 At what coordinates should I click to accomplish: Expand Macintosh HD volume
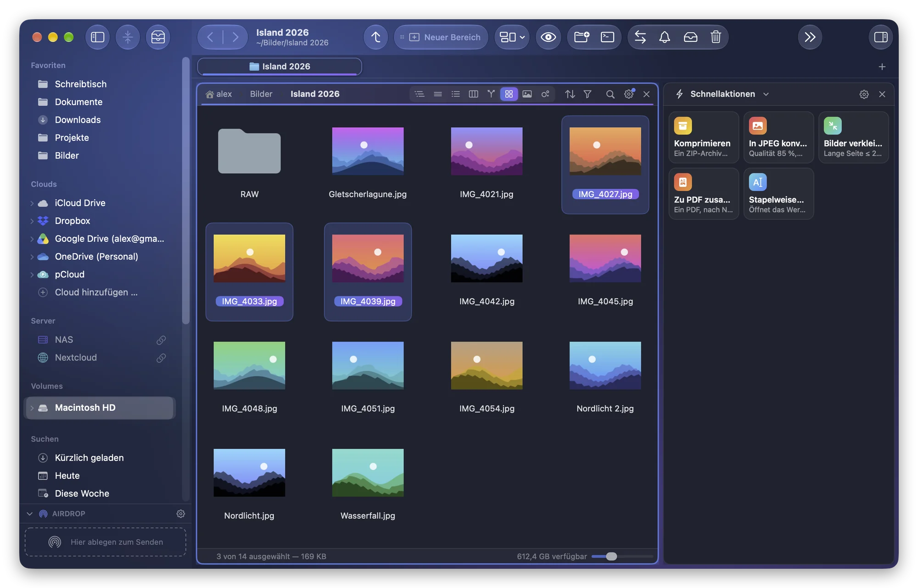(x=32, y=408)
